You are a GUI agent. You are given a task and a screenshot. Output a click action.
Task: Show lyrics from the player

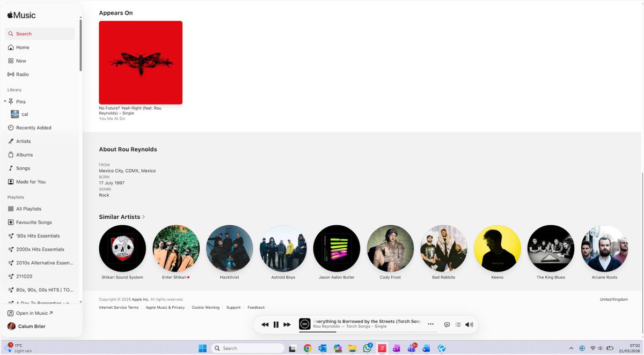click(x=447, y=324)
